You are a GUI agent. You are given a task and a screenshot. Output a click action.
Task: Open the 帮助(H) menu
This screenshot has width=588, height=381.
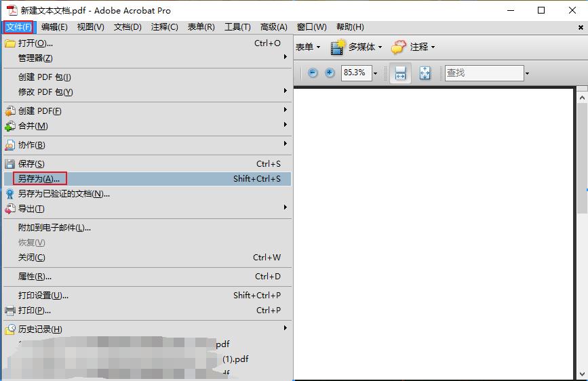pos(350,27)
